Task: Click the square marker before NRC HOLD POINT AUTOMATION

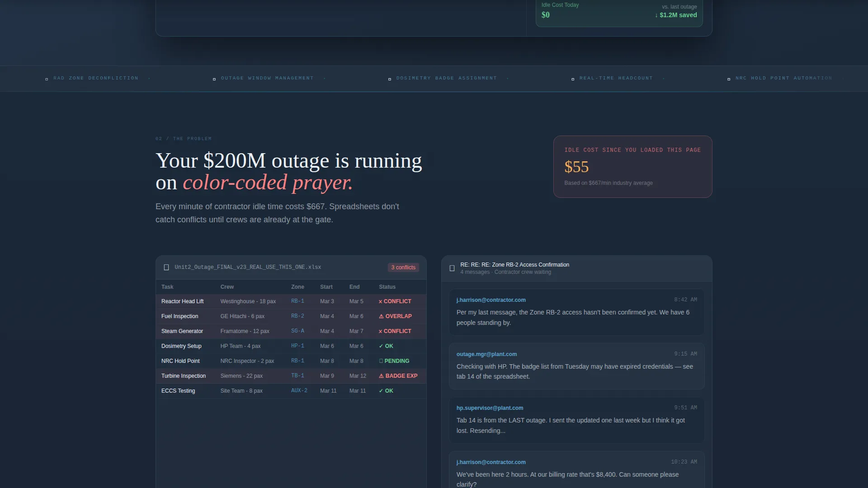Action: 729,79
